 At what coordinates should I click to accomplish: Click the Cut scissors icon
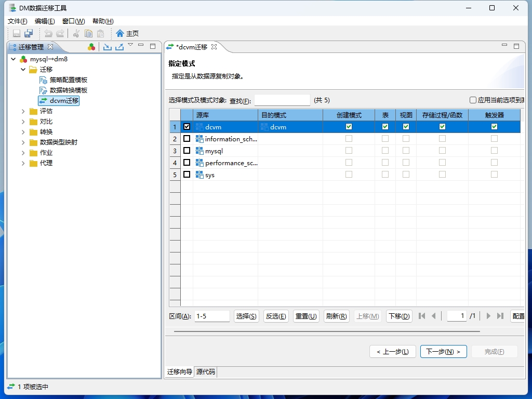tap(76, 33)
